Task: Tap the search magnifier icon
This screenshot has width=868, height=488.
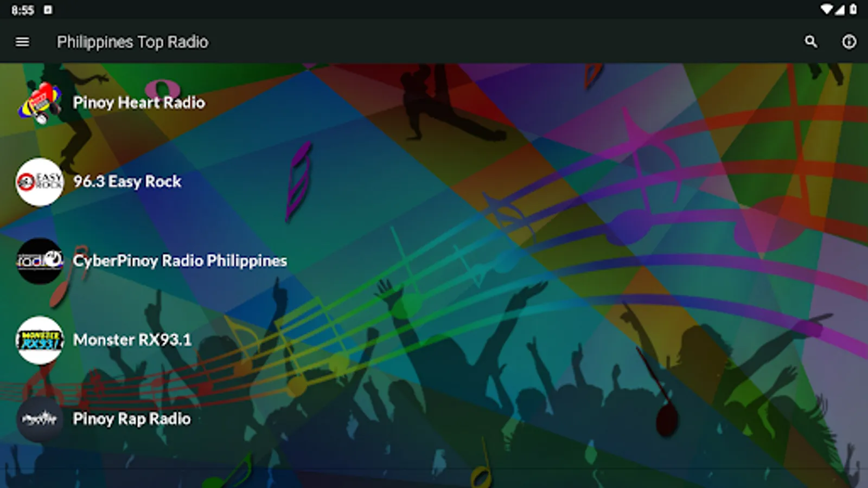Action: [x=810, y=42]
